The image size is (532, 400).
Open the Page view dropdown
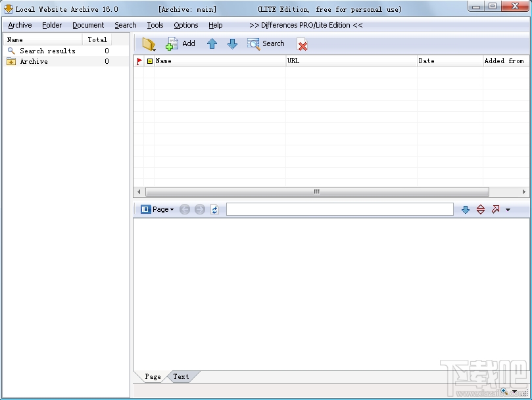click(157, 209)
